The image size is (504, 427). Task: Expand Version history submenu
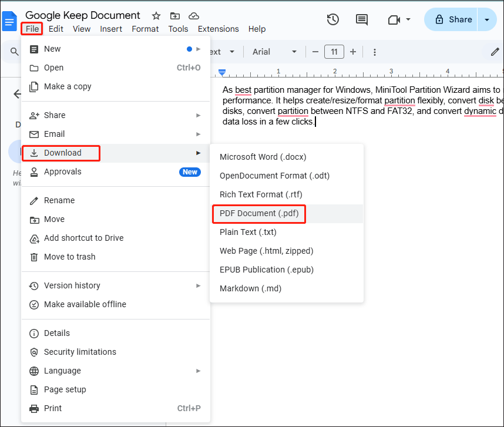click(116, 285)
